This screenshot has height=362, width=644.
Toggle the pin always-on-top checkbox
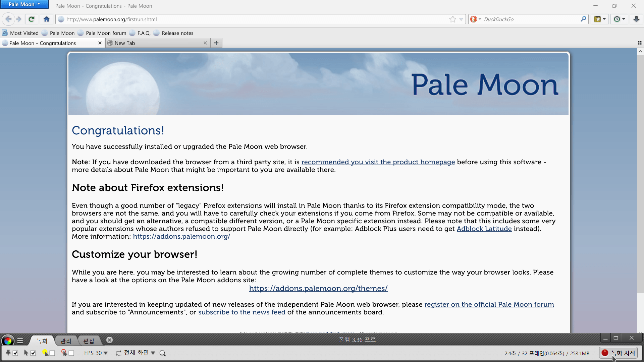pos(15,353)
